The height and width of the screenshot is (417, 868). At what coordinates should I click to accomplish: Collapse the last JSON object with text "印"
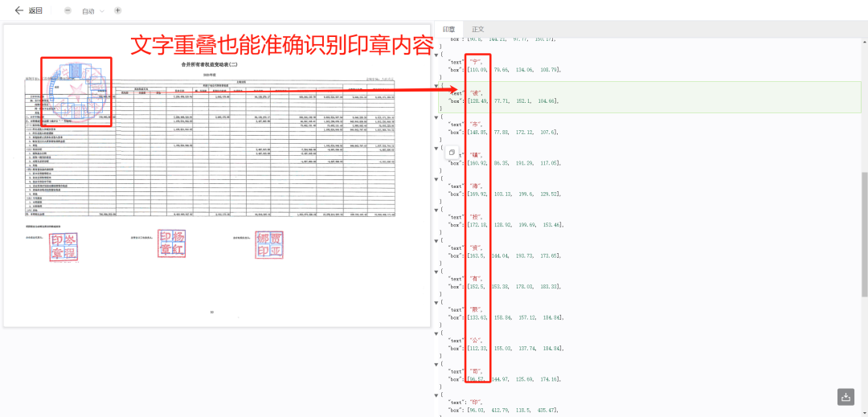tap(437, 395)
